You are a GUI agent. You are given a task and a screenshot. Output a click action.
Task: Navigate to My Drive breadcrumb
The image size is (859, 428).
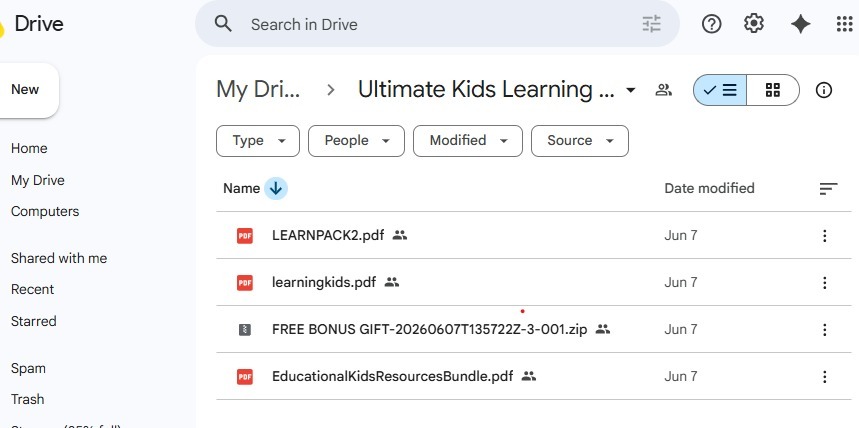[x=258, y=90]
